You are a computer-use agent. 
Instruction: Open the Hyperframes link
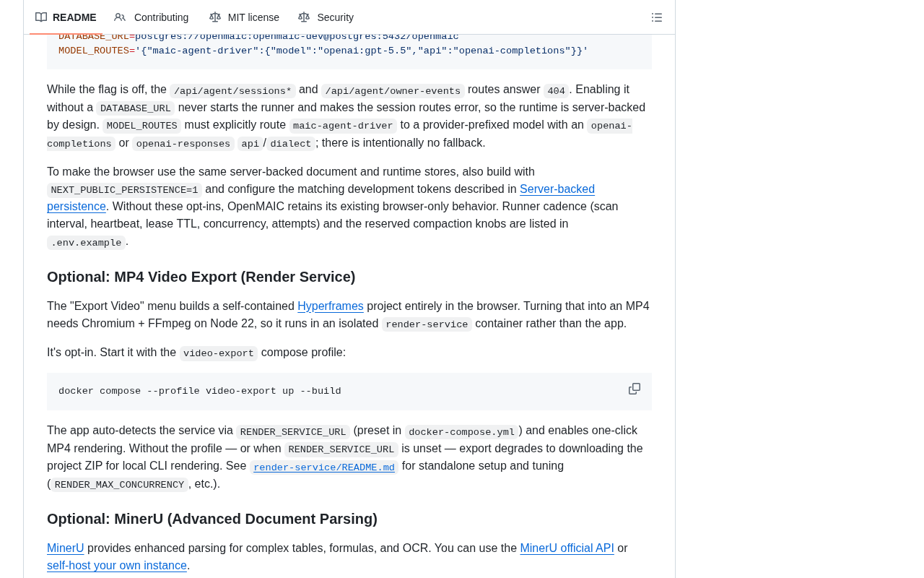pyautogui.click(x=331, y=306)
